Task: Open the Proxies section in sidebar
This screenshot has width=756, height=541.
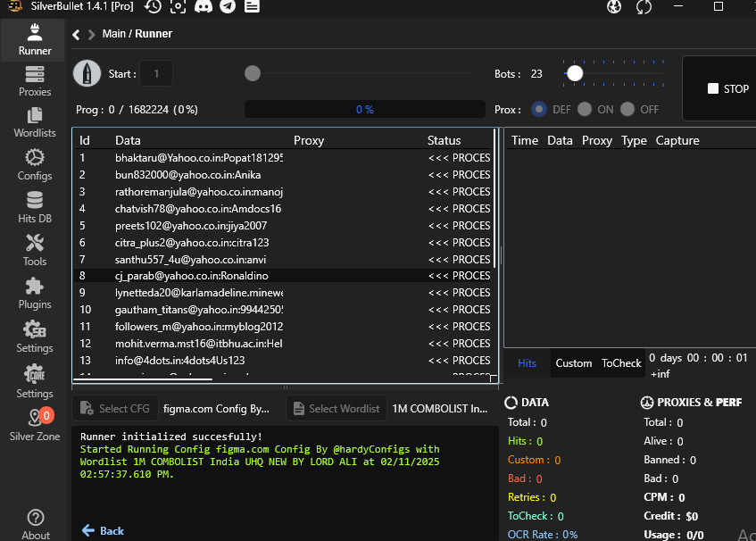Action: [x=35, y=80]
